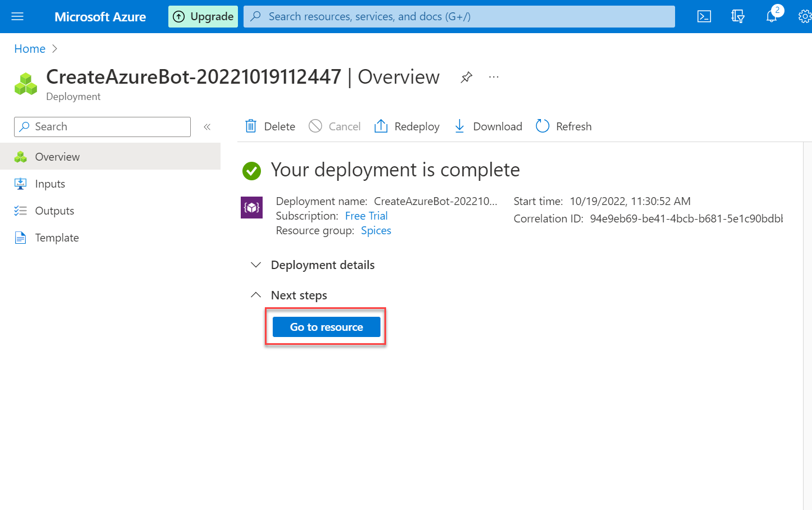Image resolution: width=812 pixels, height=510 pixels.
Task: Open the Directories and subscriptions filter icon
Action: [738, 16]
